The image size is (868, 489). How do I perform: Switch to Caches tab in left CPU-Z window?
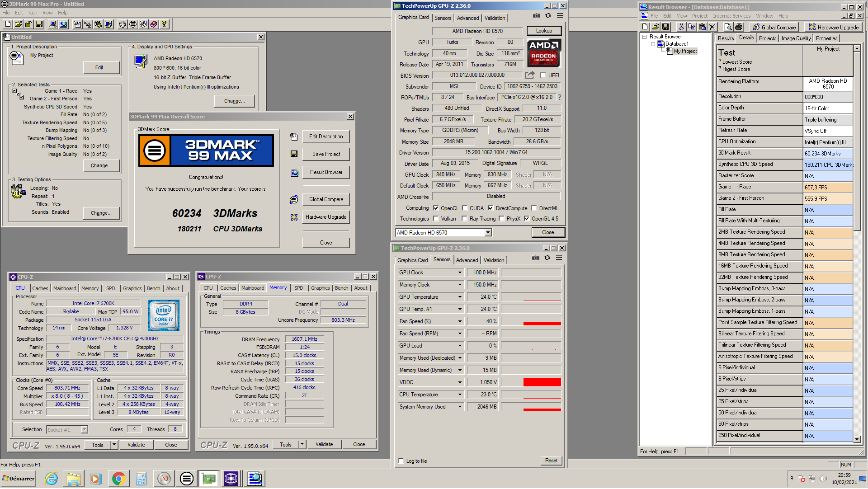(x=40, y=288)
